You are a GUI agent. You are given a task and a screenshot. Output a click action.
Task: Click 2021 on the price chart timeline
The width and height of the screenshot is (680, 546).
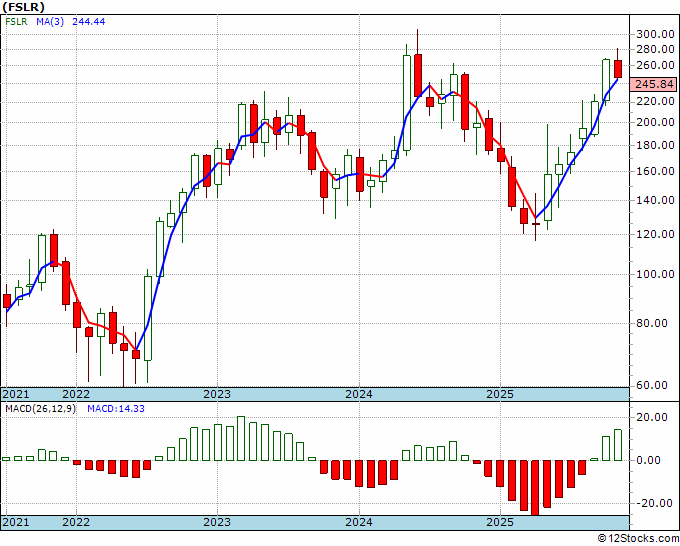pos(16,394)
